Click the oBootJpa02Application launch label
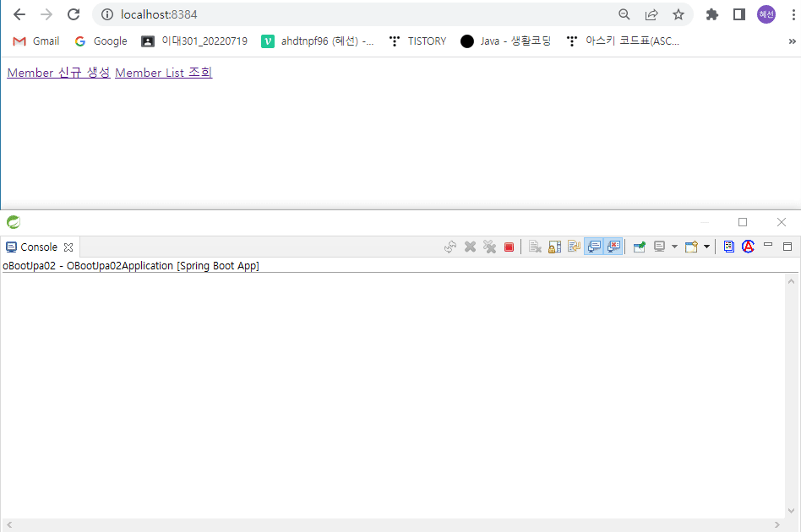 click(x=131, y=266)
